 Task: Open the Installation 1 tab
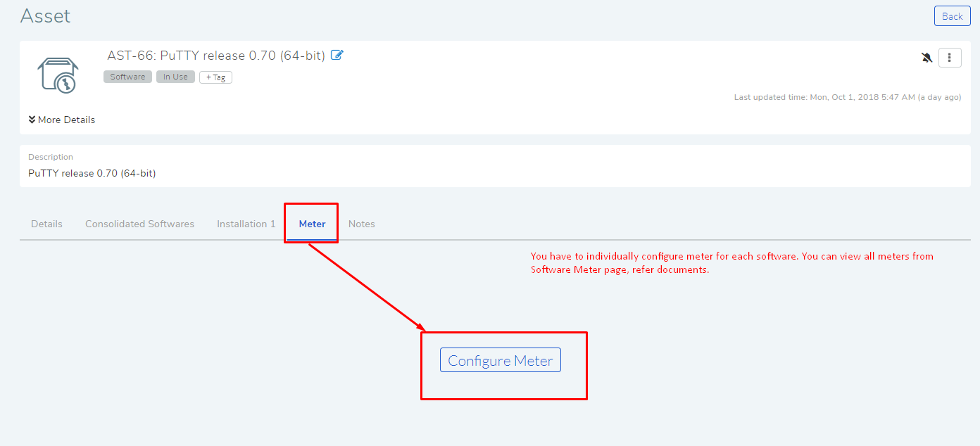246,224
